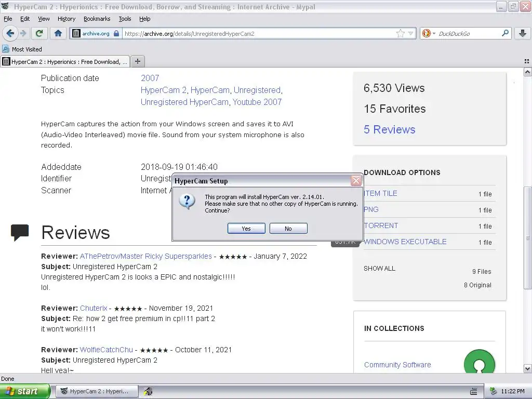Click the Mypal raccoon icon in title bar
532x399 pixels.
(x=5, y=6)
